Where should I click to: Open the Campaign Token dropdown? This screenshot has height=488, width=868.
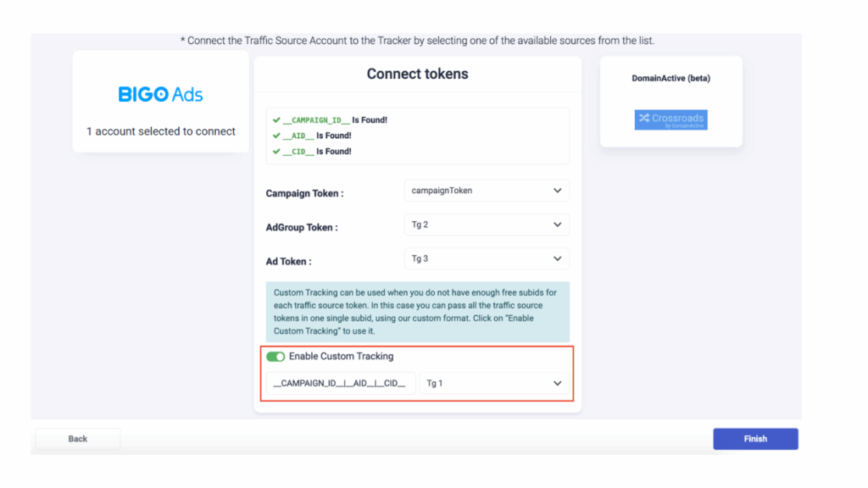coord(487,191)
